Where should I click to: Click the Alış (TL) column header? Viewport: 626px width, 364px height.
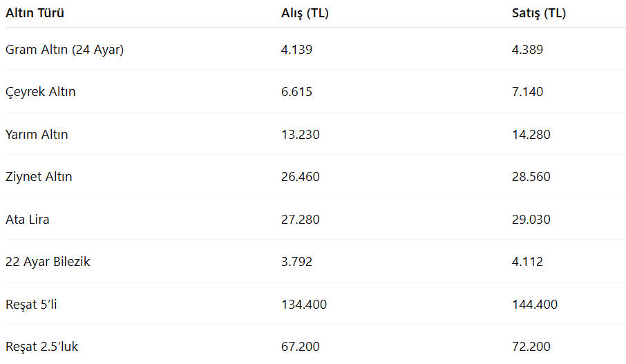click(x=305, y=13)
